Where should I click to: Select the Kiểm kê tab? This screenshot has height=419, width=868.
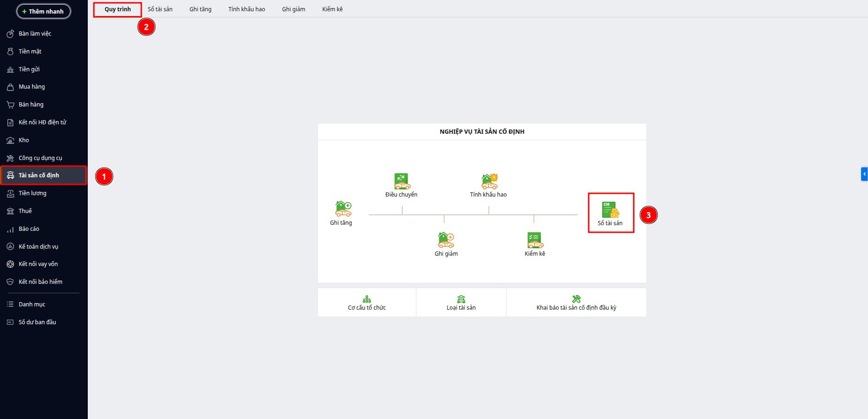tap(332, 9)
